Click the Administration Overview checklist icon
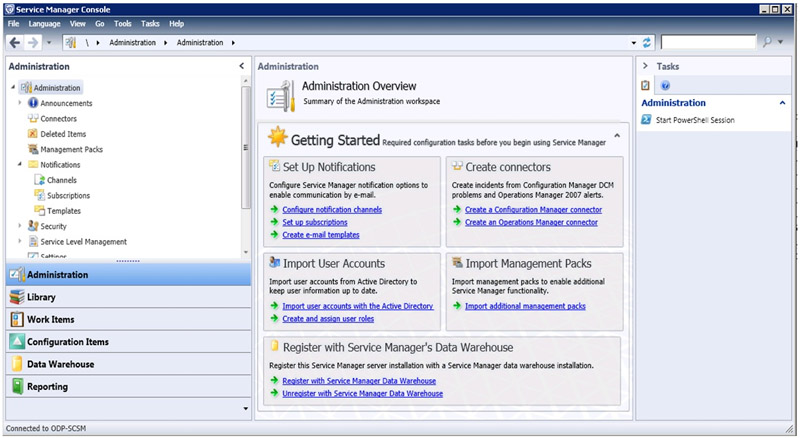This screenshot has width=800, height=438. (x=280, y=95)
